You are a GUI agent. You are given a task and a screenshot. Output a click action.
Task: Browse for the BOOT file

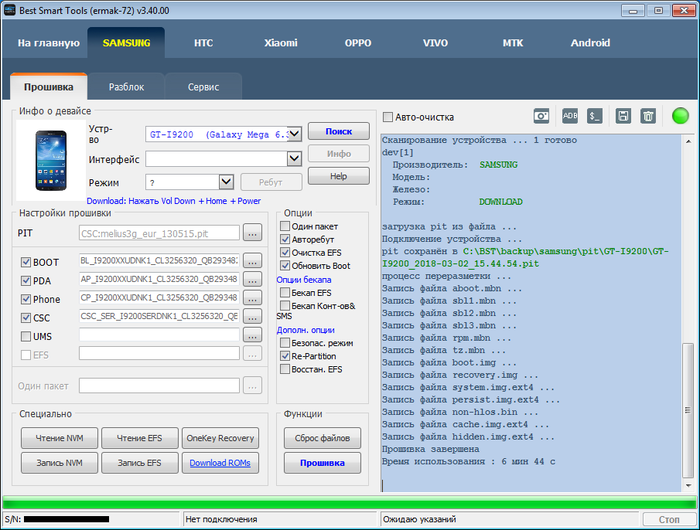coord(252,261)
